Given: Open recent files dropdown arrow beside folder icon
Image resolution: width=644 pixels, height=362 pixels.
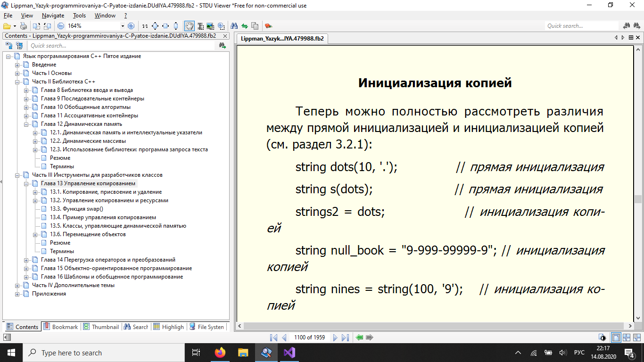Looking at the screenshot, I should pos(15,26).
